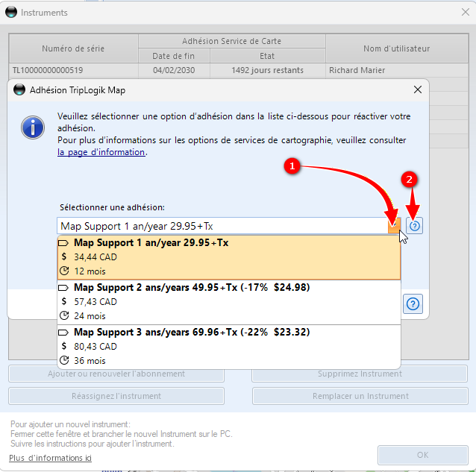Viewport: 476px width, 472px height.
Task: Close the Adhésion TripLogik Map dialog
Action: click(x=418, y=89)
